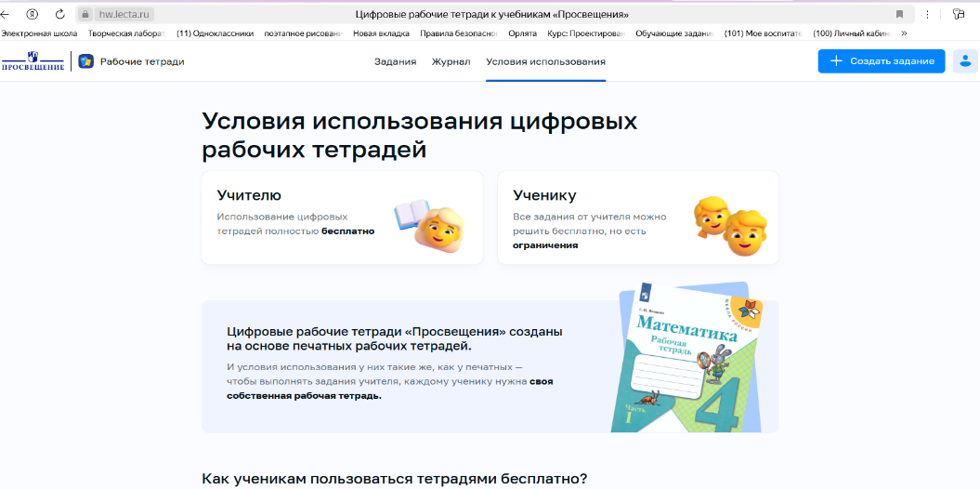The width and height of the screenshot is (980, 489).
Task: Reload the page with the refresh icon
Action: click(60, 14)
